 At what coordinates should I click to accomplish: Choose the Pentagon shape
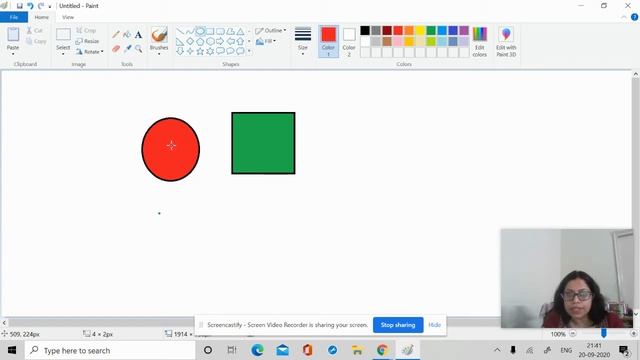tap(200, 41)
